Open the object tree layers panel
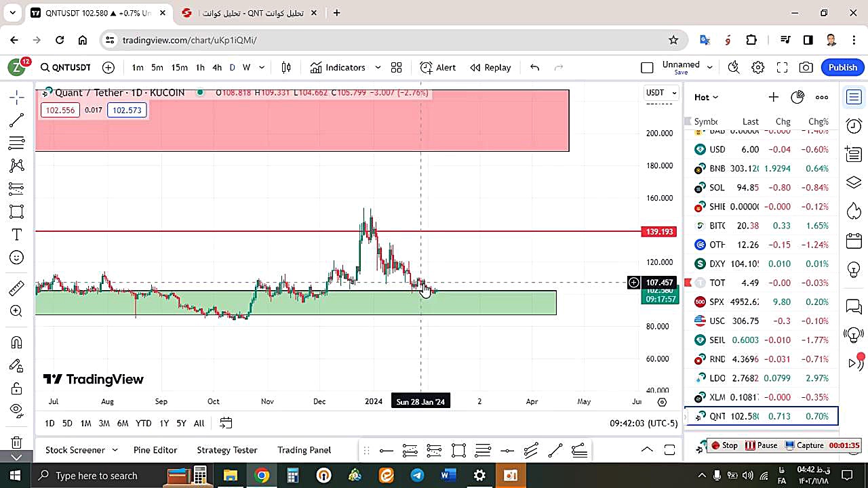The image size is (868, 488). [854, 183]
